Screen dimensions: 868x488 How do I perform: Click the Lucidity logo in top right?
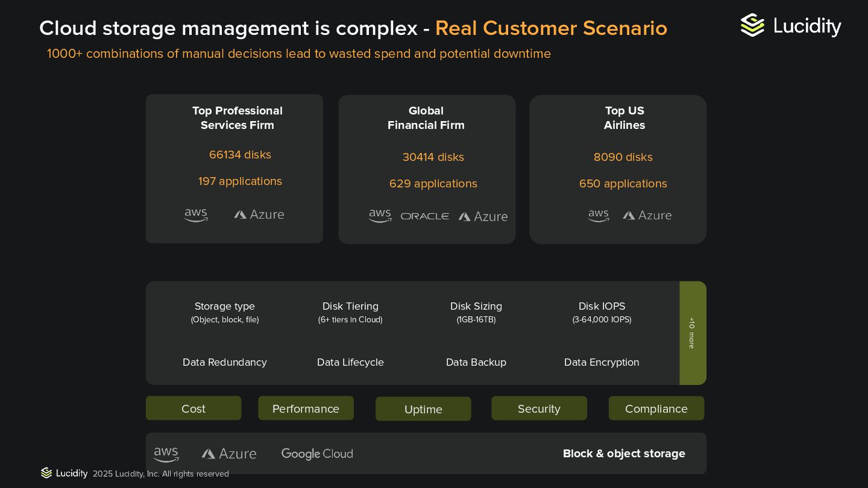click(x=790, y=26)
